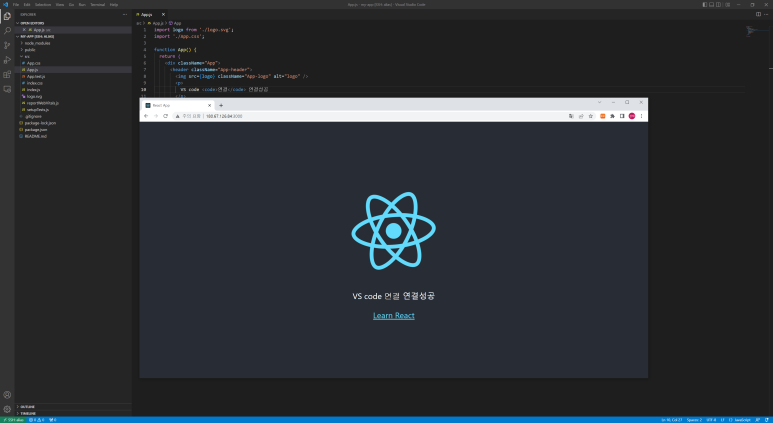Image resolution: width=773 pixels, height=423 pixels.
Task: Open the Search view in activity bar
Action: [7, 31]
